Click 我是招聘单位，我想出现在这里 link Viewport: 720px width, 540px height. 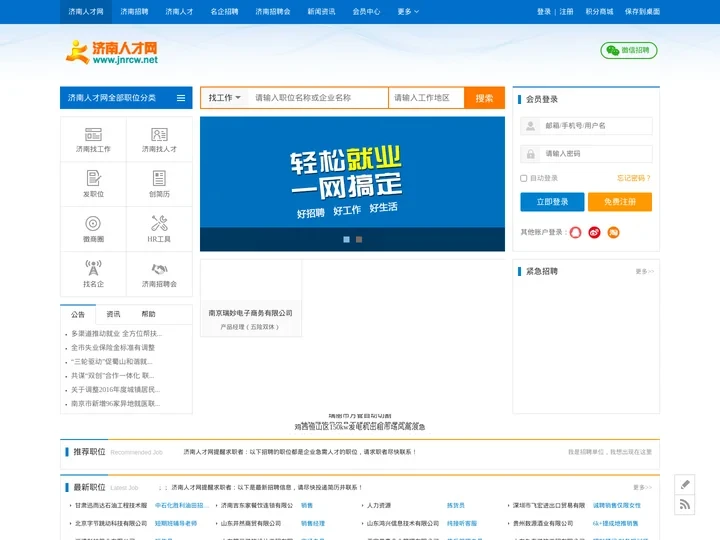610,452
